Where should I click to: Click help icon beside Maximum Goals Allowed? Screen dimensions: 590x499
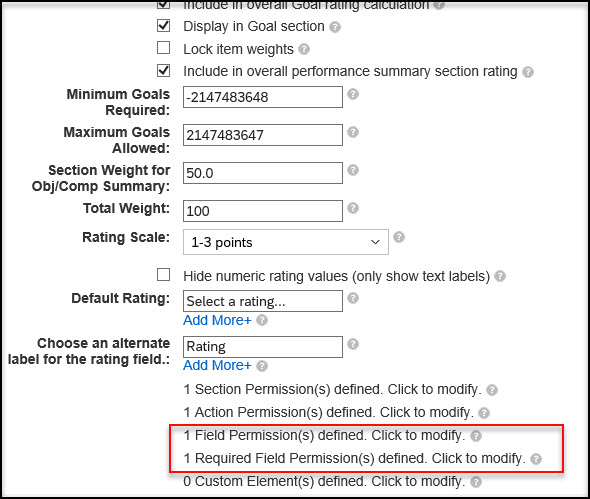click(x=353, y=132)
